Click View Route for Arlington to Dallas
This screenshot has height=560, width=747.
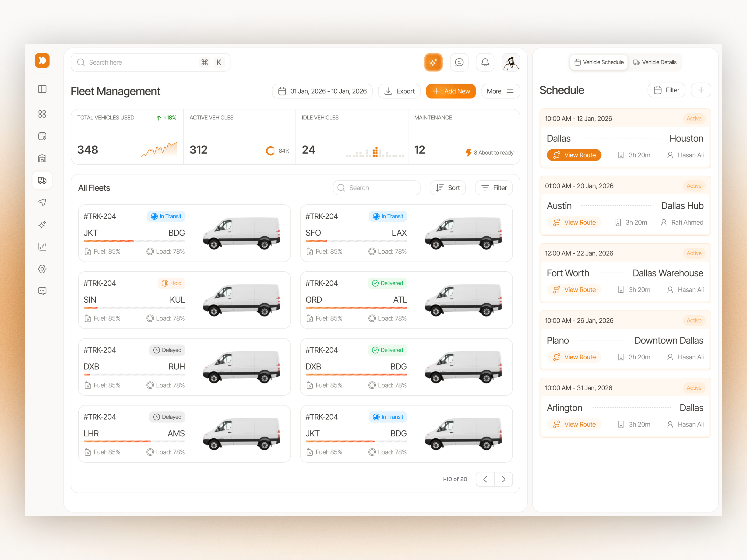coord(574,425)
